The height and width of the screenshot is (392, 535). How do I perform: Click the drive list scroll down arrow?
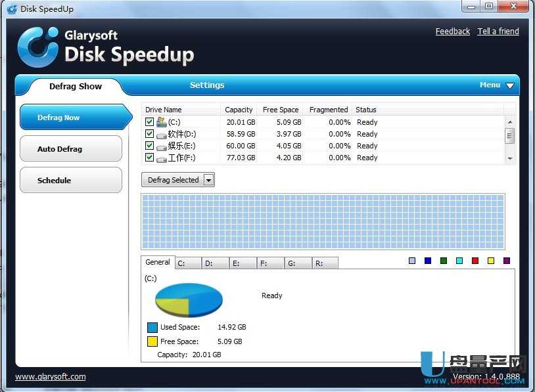(510, 158)
